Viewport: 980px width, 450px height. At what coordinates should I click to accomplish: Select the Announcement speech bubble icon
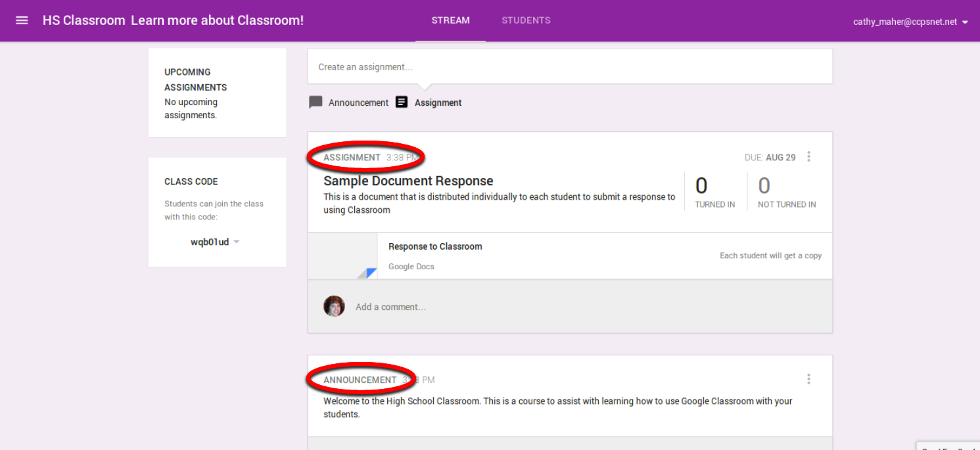tap(316, 102)
